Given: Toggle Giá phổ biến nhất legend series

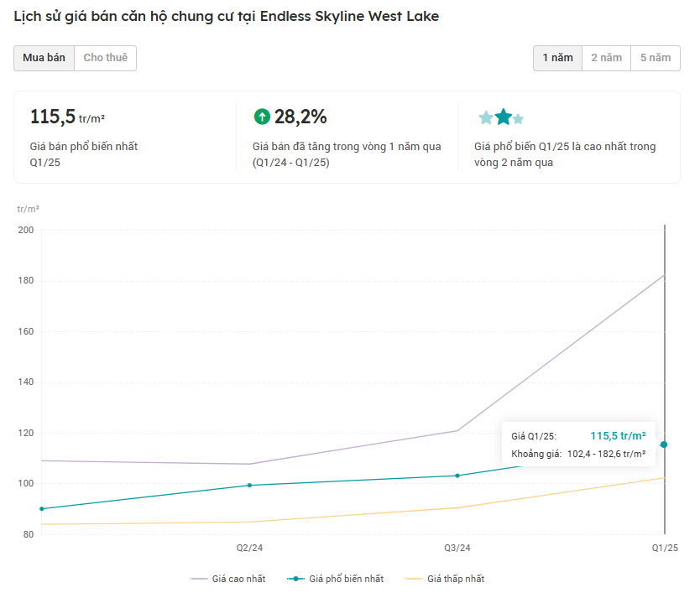Looking at the screenshot, I should point(335,579).
